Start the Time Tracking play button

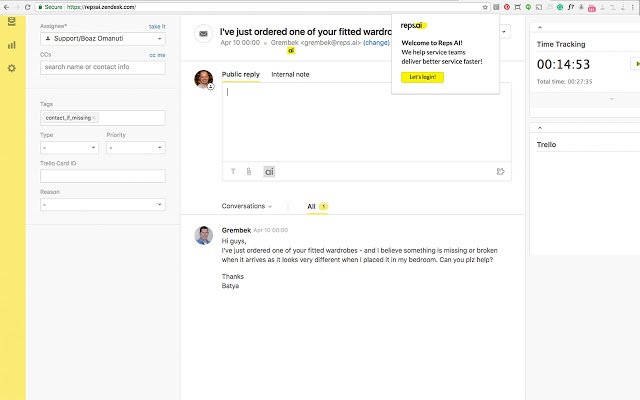pos(636,64)
